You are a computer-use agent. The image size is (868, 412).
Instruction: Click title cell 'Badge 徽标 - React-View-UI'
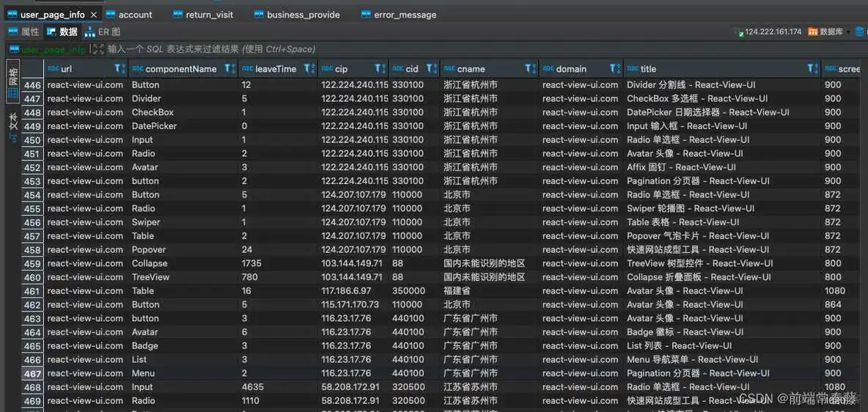point(722,332)
